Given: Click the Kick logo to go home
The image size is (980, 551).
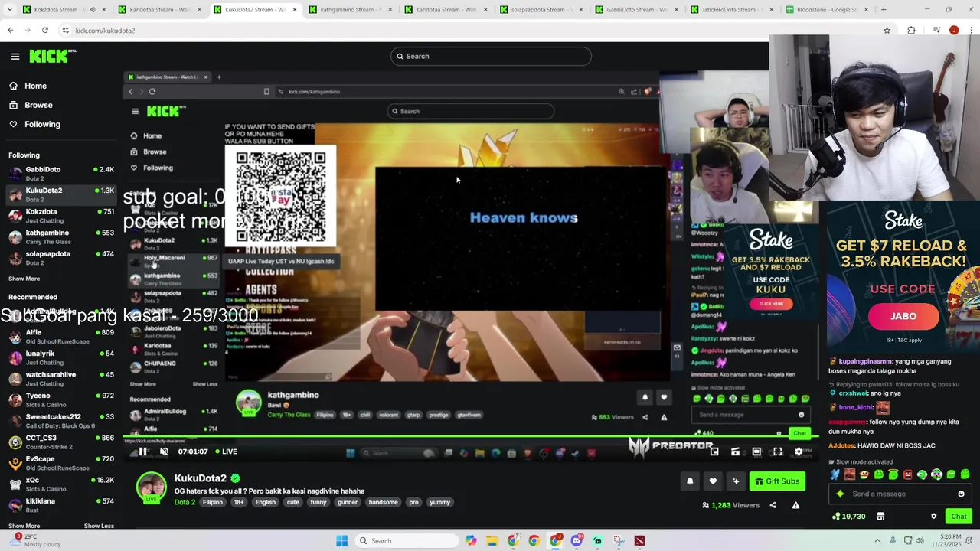Looking at the screenshot, I should pyautogui.click(x=52, y=56).
